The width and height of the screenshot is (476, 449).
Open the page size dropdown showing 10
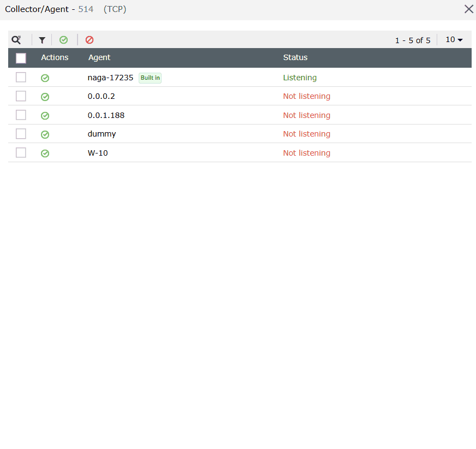click(x=454, y=39)
